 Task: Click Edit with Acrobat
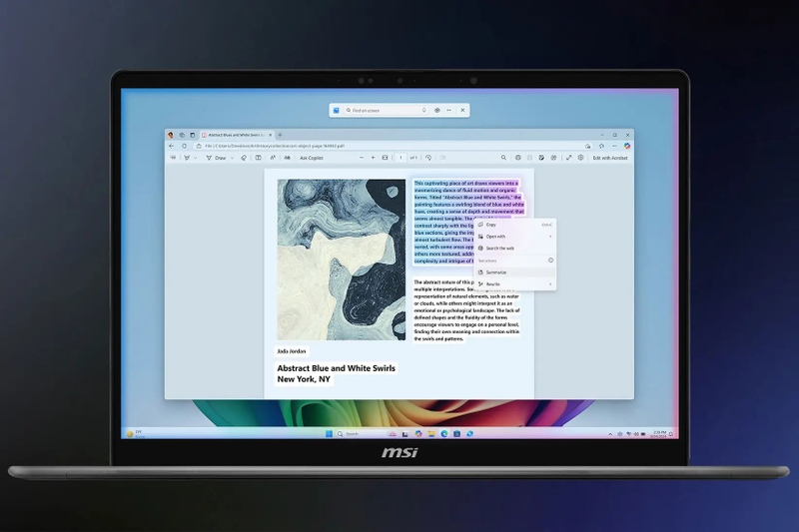point(610,158)
